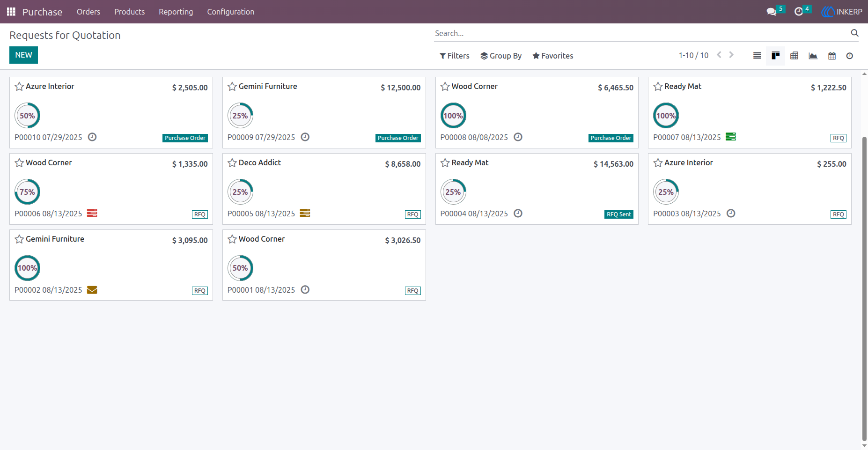Click yellow activity icon on P00005 card

(305, 213)
